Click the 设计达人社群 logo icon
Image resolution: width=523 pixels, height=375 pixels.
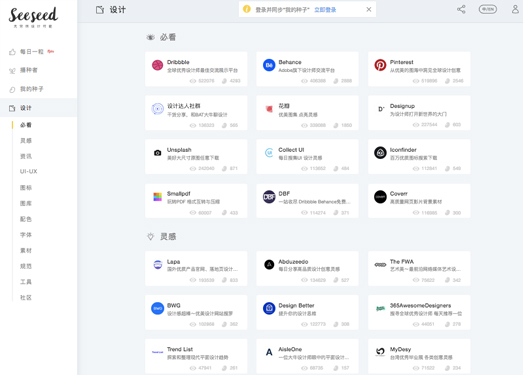pos(157,109)
